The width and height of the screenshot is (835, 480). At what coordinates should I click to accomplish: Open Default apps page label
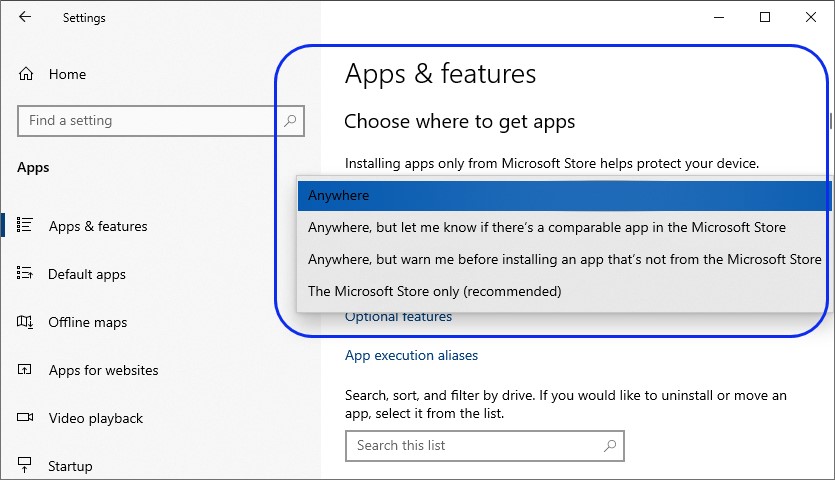(87, 274)
